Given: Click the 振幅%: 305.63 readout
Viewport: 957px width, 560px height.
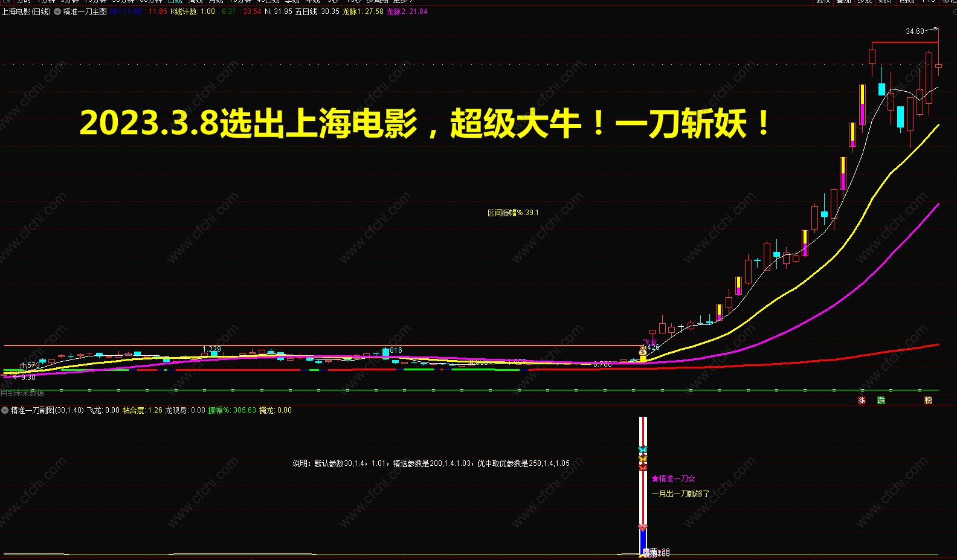Looking at the screenshot, I should (x=232, y=410).
